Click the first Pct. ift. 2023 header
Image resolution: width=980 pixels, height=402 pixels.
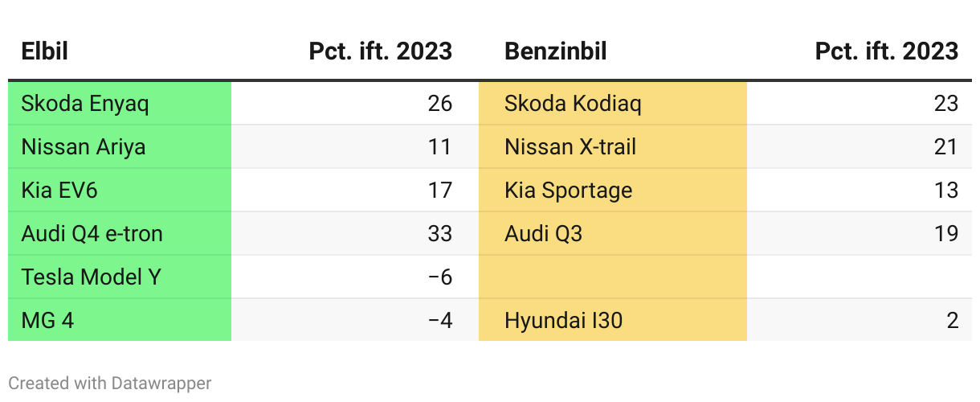click(380, 51)
